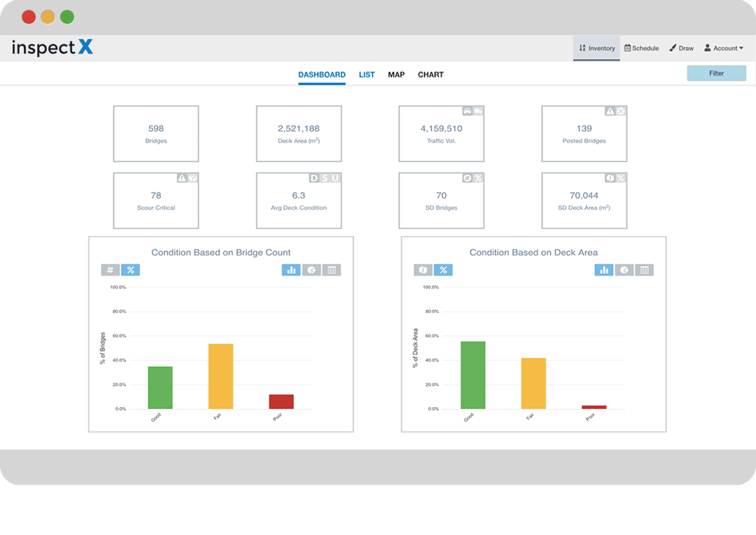Image resolution: width=756 pixels, height=535 pixels.
Task: Open the Schedule section
Action: pos(641,48)
